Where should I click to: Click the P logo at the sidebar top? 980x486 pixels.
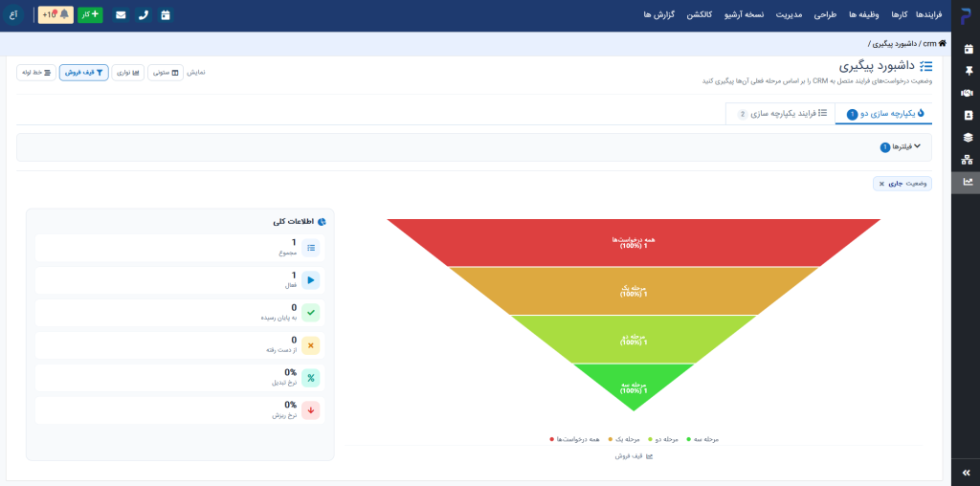tap(967, 17)
